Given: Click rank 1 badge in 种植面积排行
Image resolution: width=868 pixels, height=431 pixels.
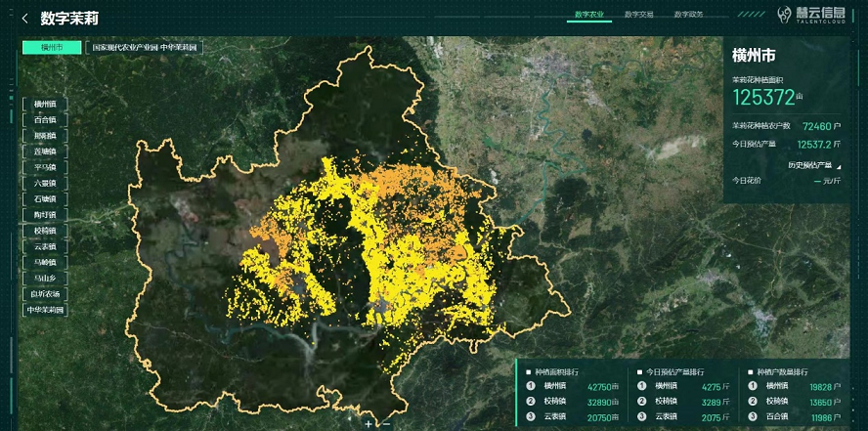Looking at the screenshot, I should click(529, 386).
